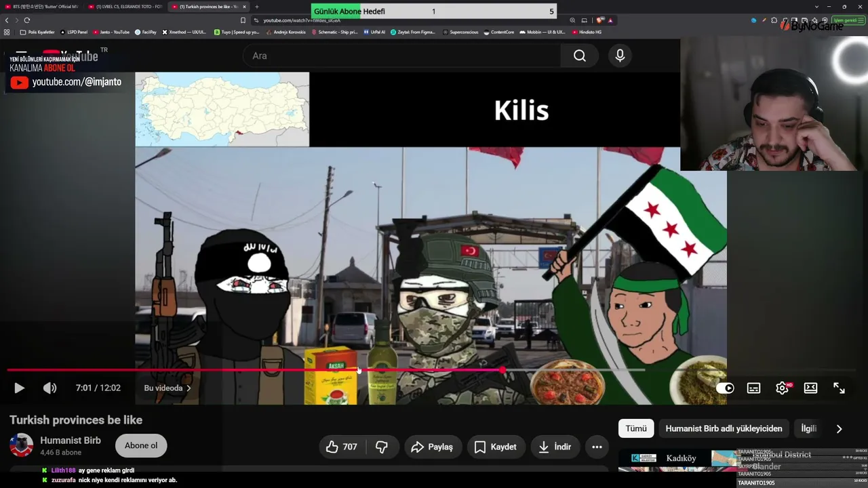Open the browser extensions puzzle icon
The image size is (868, 488).
pos(774,20)
